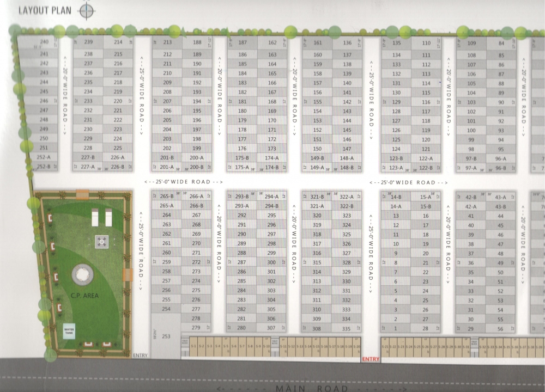Select plot 123-B

pos(396,158)
